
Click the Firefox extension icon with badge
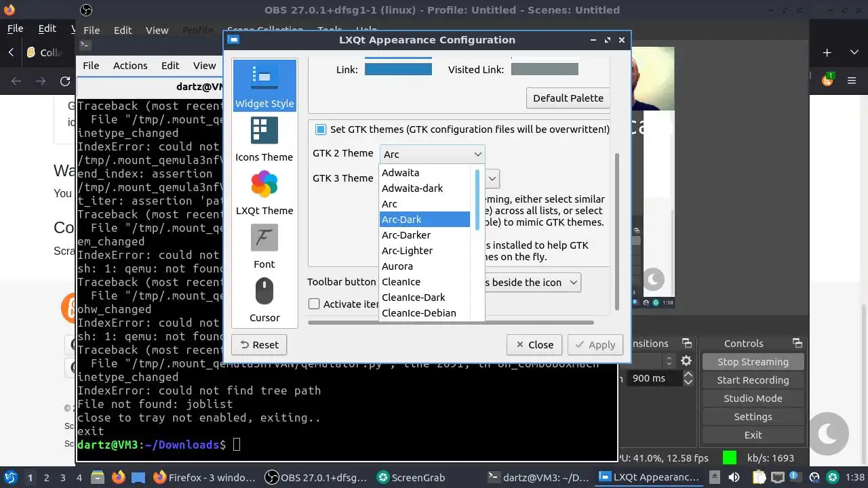coord(827,79)
